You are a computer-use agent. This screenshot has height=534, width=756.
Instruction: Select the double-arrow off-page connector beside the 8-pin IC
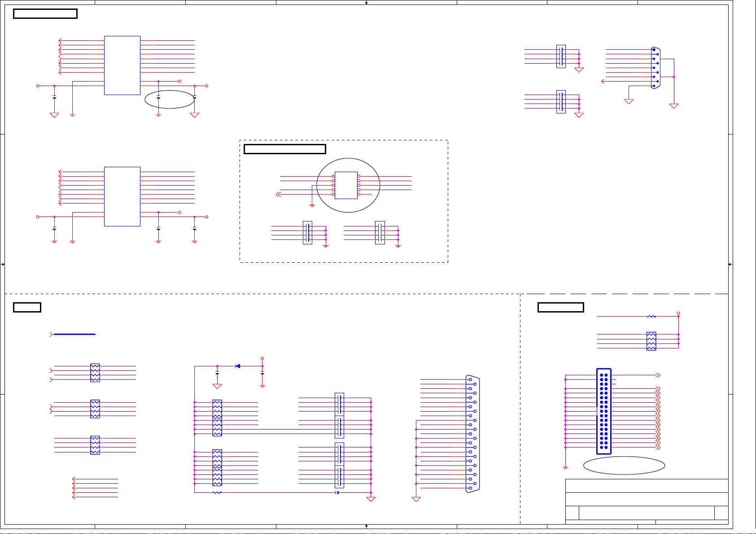(x=278, y=195)
